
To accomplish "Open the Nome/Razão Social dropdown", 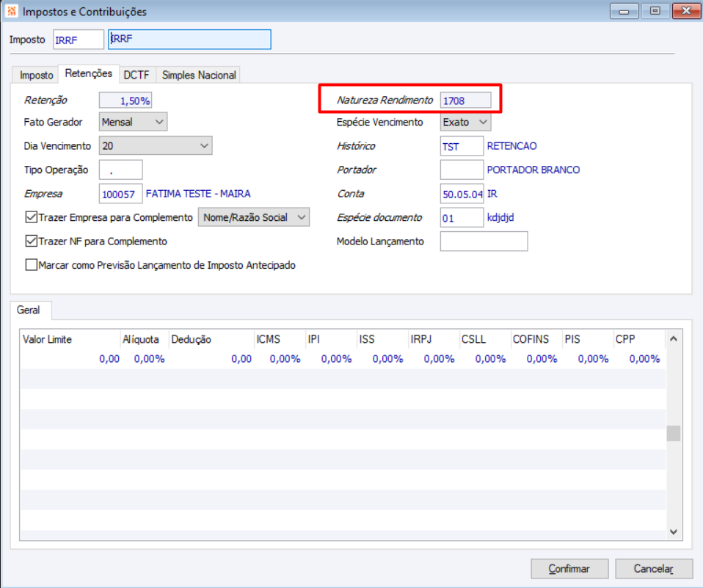I will point(254,217).
